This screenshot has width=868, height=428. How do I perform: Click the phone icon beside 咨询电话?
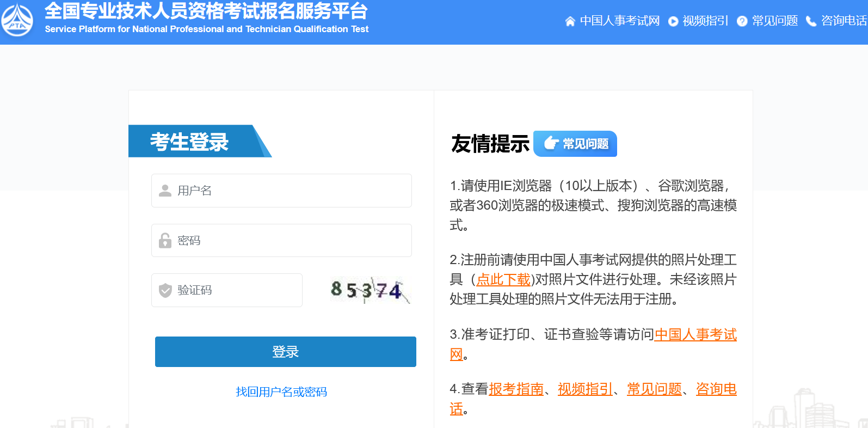coord(811,21)
